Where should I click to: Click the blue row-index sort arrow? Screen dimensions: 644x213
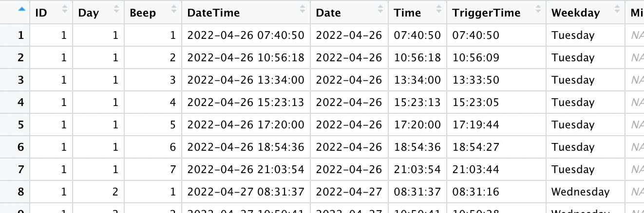[x=21, y=9]
